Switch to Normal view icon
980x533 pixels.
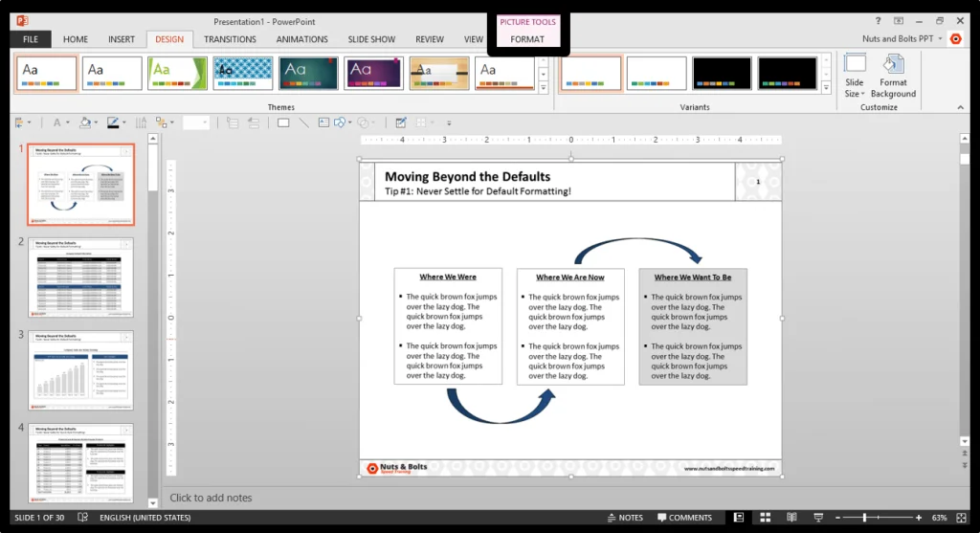(x=739, y=518)
